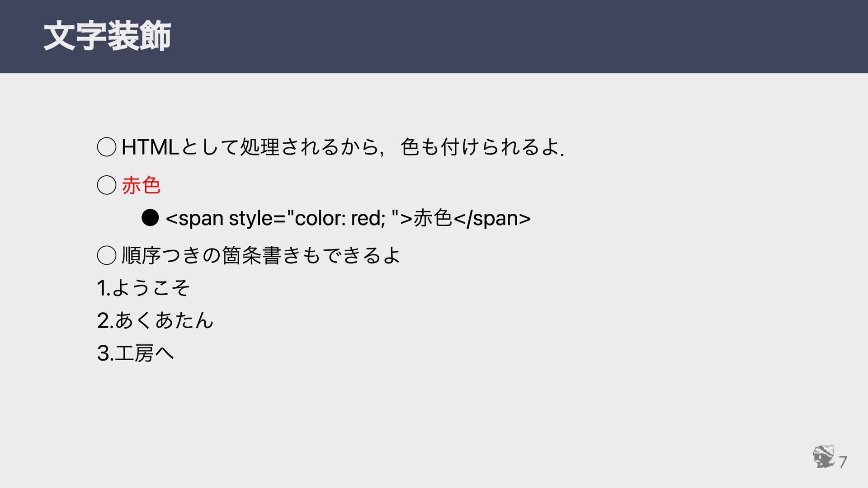Click the pixel-art mascot icon
868x488 pixels.
(x=824, y=456)
